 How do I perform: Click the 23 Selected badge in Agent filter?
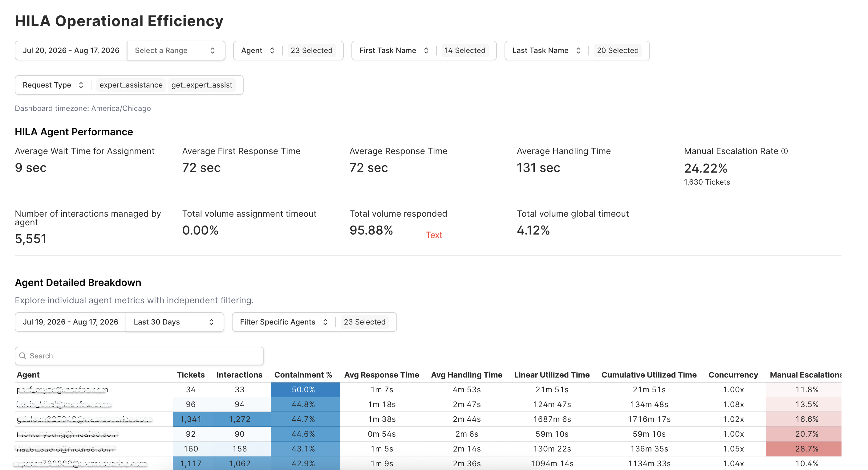click(311, 51)
